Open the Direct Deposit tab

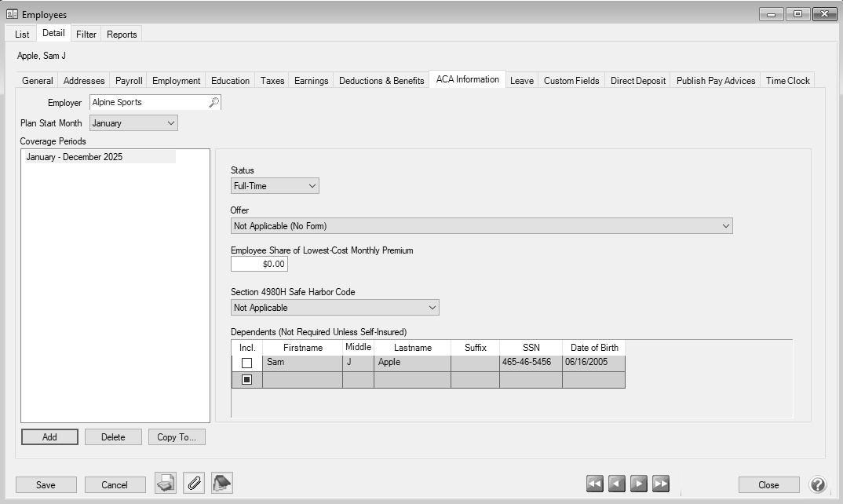pyautogui.click(x=638, y=81)
